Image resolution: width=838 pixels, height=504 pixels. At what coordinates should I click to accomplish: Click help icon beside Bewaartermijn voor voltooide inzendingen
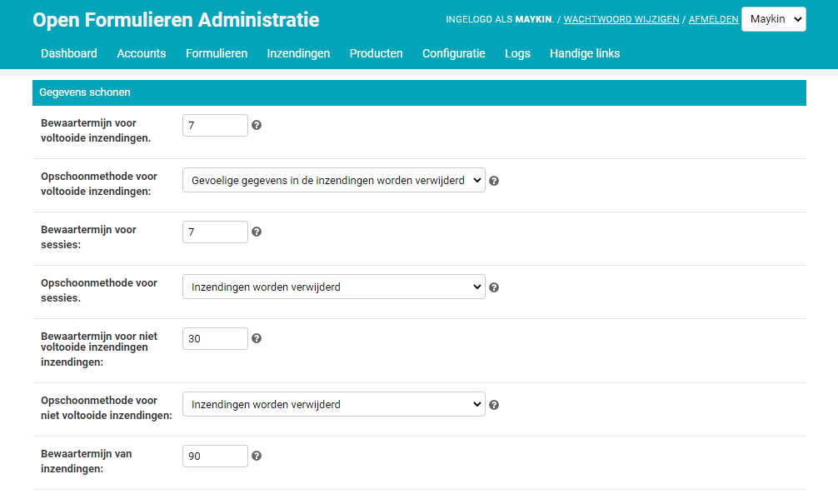pyautogui.click(x=257, y=125)
